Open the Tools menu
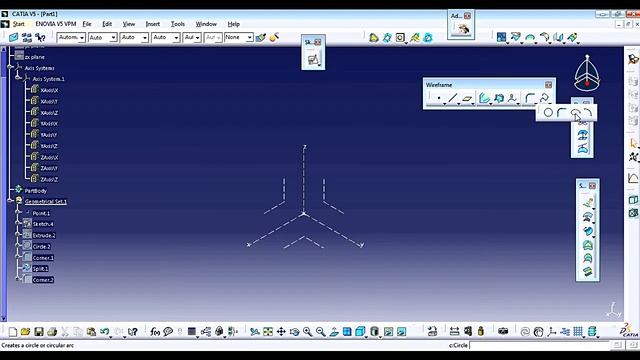640x360 pixels. point(178,24)
